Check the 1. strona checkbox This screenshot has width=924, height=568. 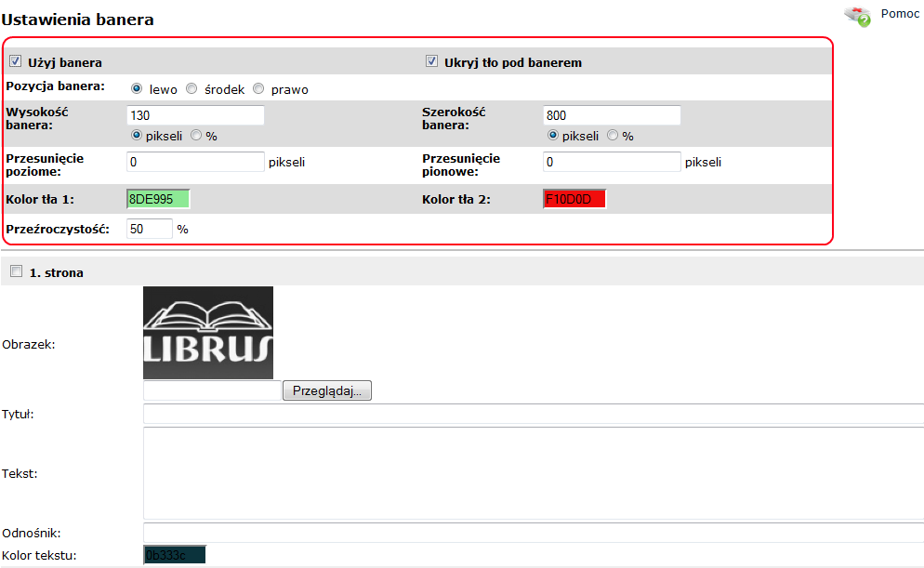(17, 271)
